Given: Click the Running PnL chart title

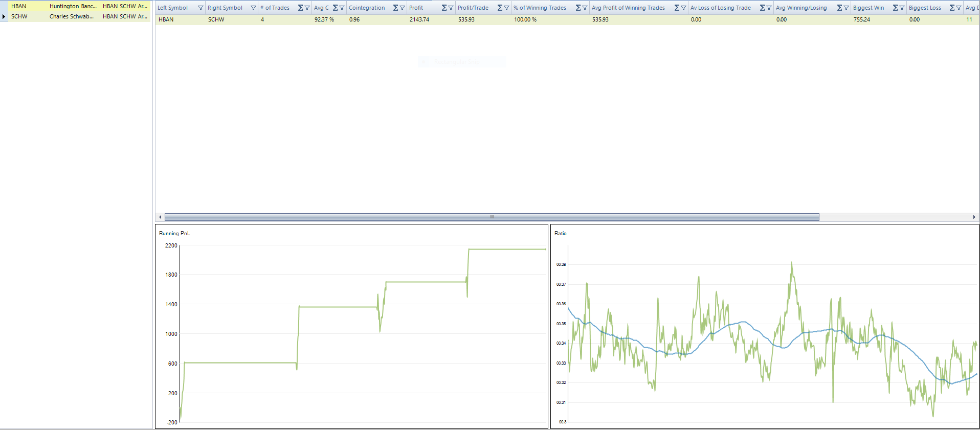Looking at the screenshot, I should pyautogui.click(x=174, y=233).
